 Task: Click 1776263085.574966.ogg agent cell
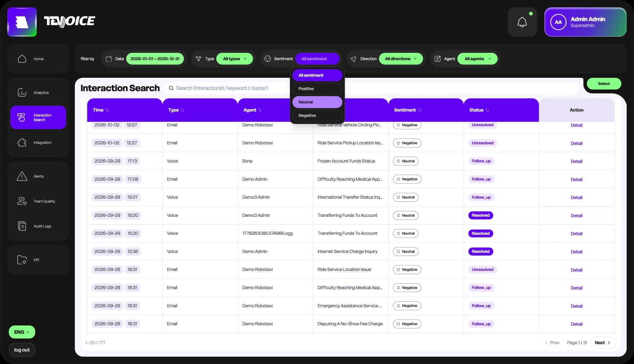point(267,233)
